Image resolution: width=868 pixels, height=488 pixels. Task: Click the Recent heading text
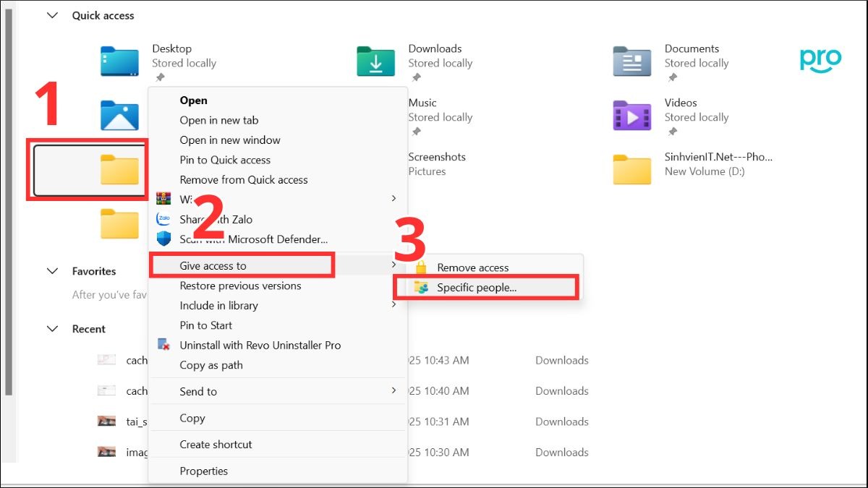(x=89, y=329)
